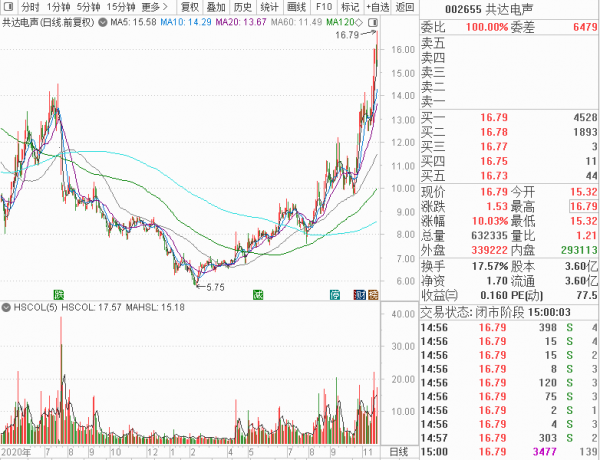Toggle the 复权 price adjustment button

pyautogui.click(x=189, y=7)
